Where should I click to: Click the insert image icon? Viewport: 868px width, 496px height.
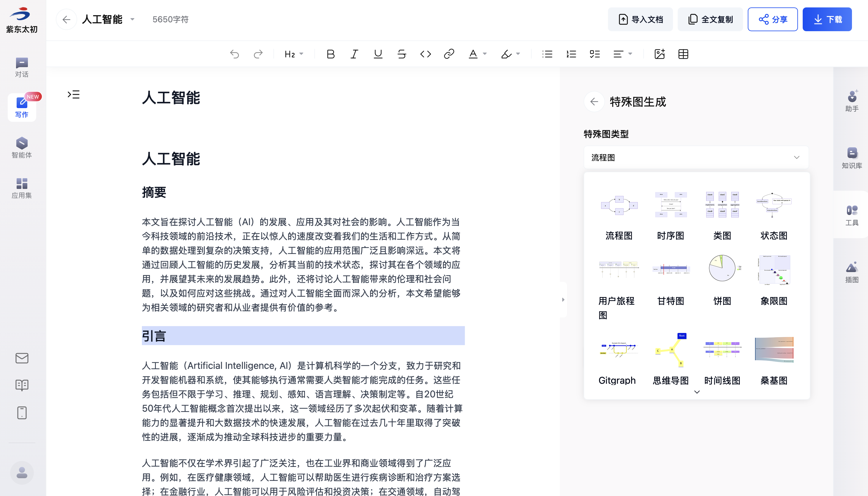(x=659, y=54)
